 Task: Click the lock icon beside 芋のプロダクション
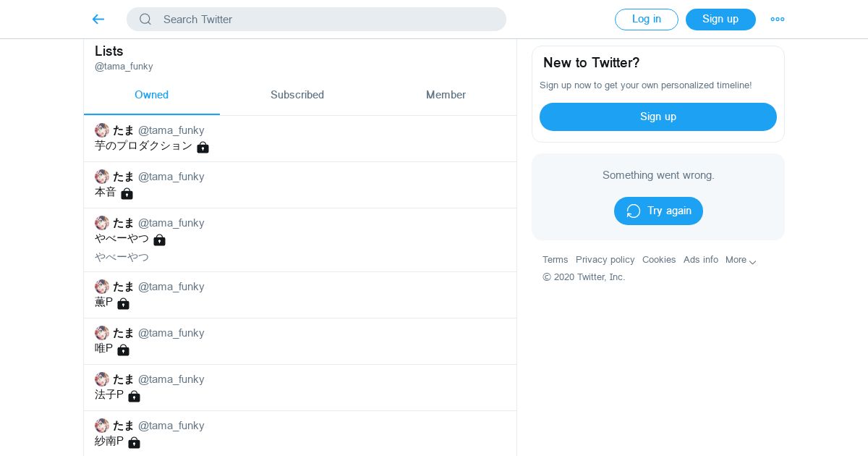(x=203, y=147)
